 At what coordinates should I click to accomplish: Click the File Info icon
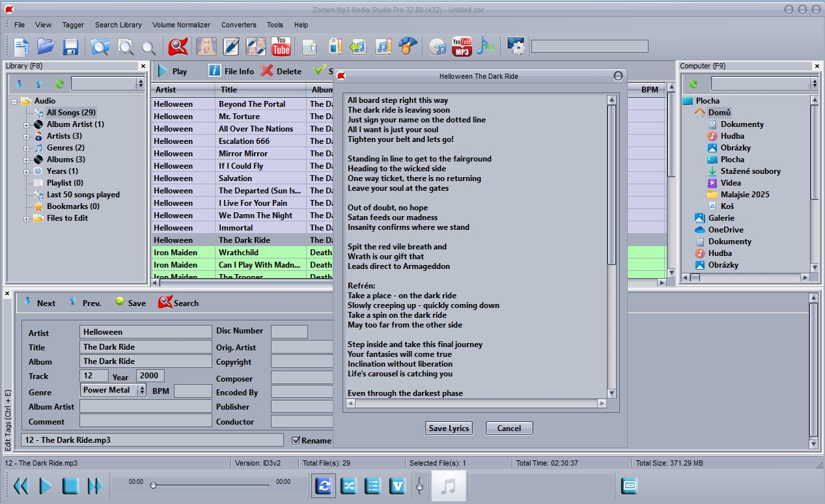[x=214, y=71]
